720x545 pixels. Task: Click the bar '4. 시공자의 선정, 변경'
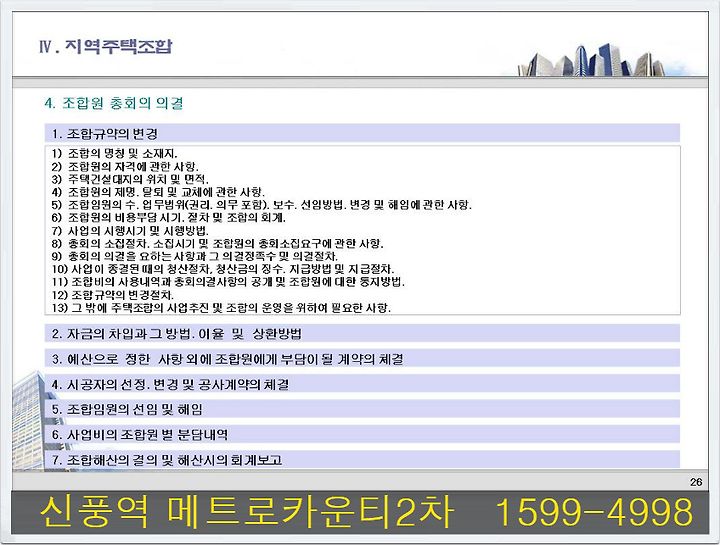(362, 384)
